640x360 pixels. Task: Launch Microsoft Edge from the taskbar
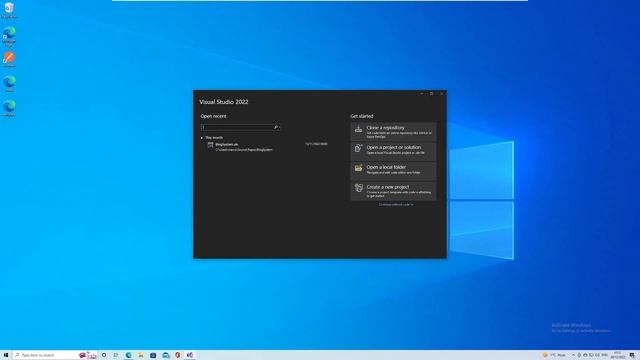[x=128, y=355]
